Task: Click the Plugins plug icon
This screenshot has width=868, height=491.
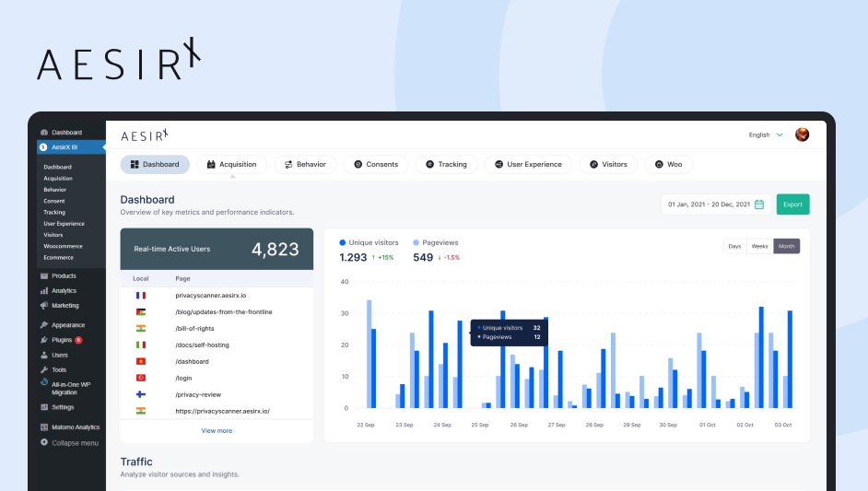Action: [x=43, y=340]
